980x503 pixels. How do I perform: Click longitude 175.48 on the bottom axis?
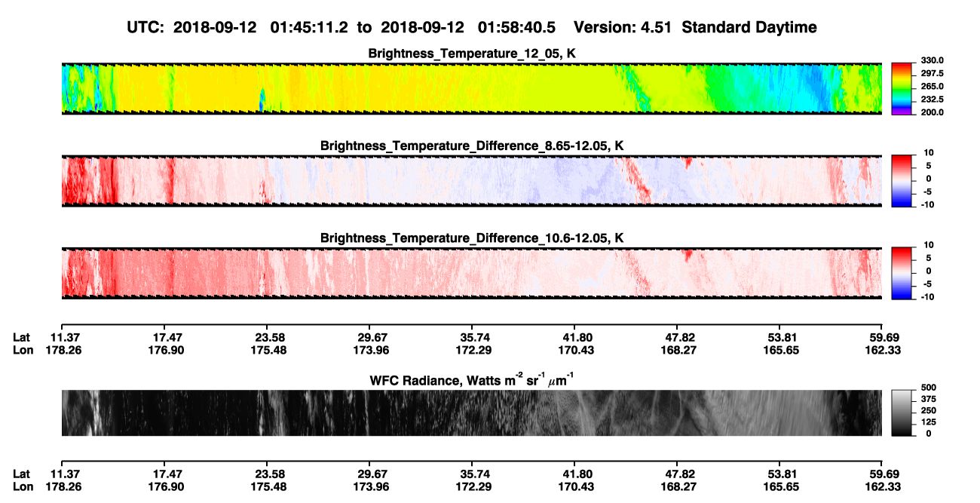coord(270,487)
